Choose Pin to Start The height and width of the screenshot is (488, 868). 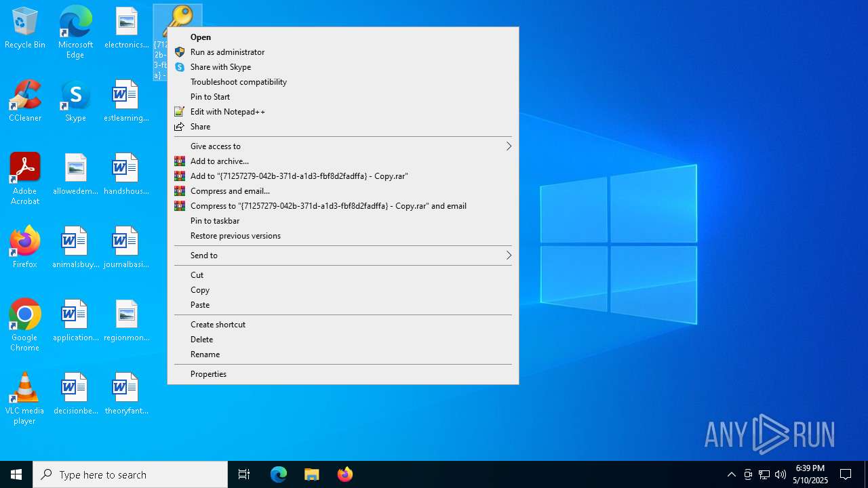pos(343,97)
